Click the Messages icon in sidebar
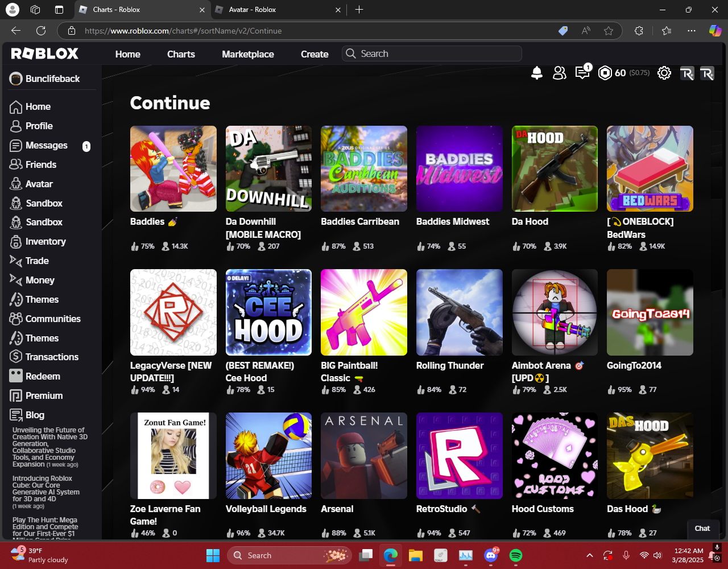 (x=16, y=146)
